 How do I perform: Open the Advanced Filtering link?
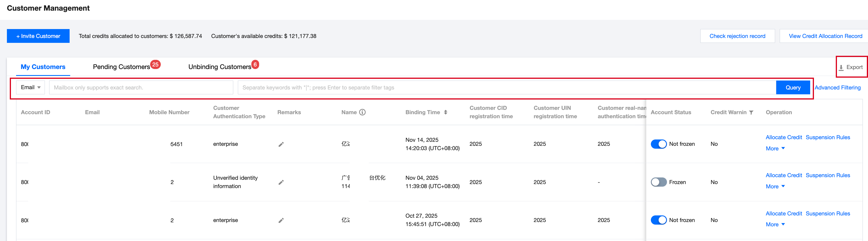point(837,87)
